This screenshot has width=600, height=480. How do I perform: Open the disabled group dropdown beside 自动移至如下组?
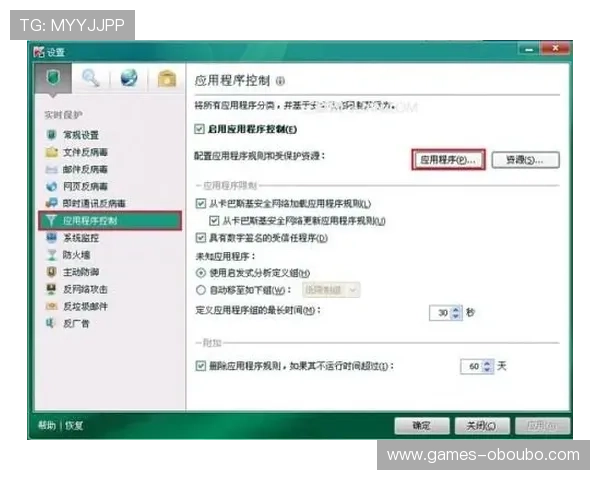click(x=331, y=290)
